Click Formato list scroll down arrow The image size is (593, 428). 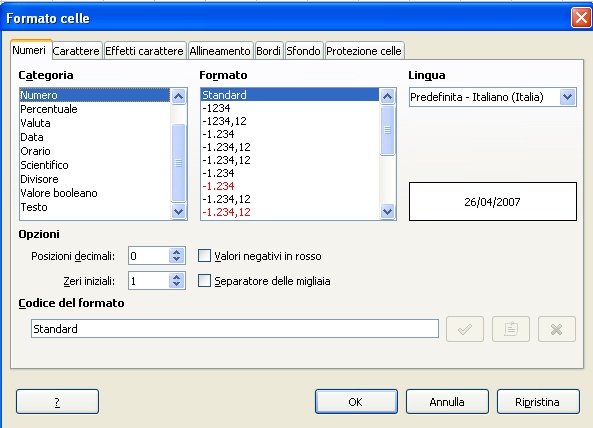coord(387,211)
